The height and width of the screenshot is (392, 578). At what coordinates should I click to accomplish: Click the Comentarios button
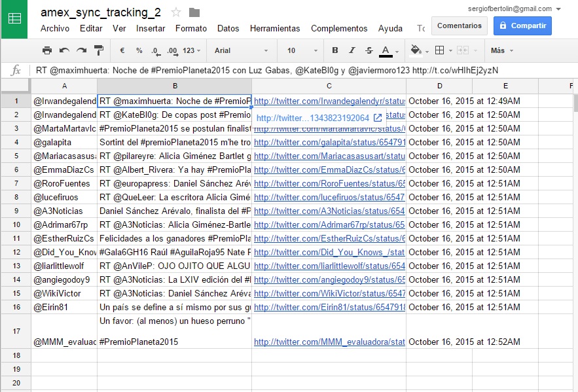point(460,26)
